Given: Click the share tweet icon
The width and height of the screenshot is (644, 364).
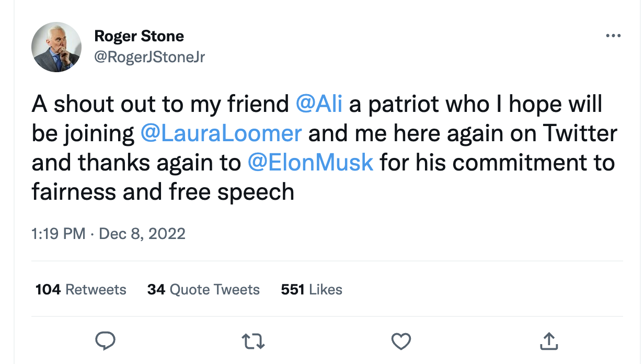Looking at the screenshot, I should [547, 342].
